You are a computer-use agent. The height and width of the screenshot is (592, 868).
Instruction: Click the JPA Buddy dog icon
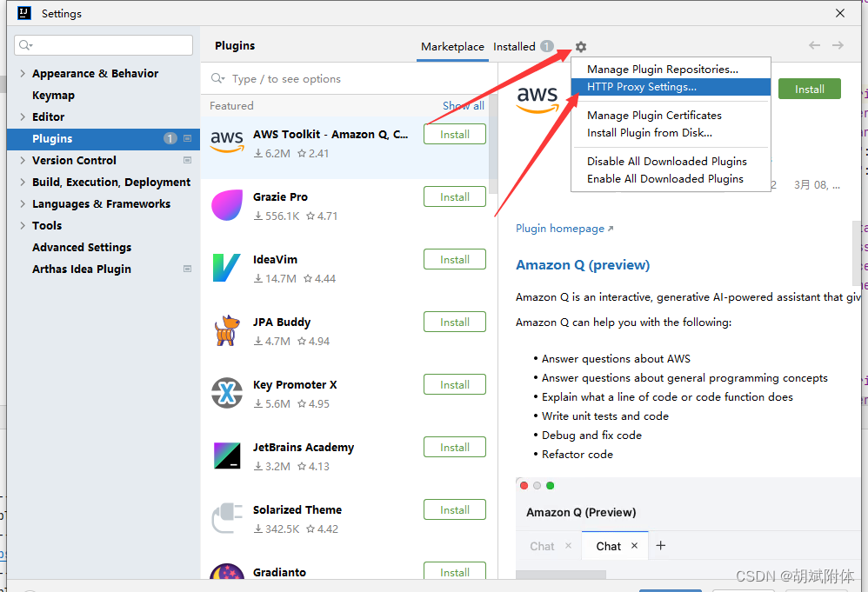pyautogui.click(x=227, y=330)
